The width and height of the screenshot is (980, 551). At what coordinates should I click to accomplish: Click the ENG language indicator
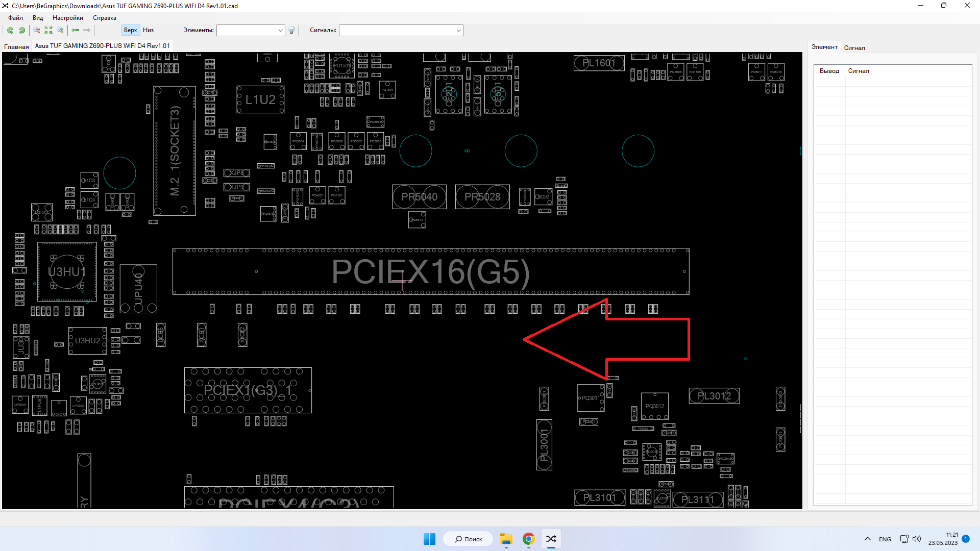[x=885, y=539]
